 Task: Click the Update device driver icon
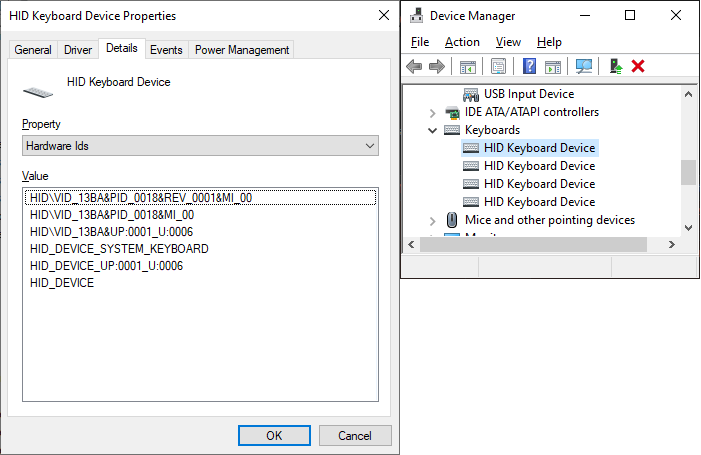coord(616,66)
